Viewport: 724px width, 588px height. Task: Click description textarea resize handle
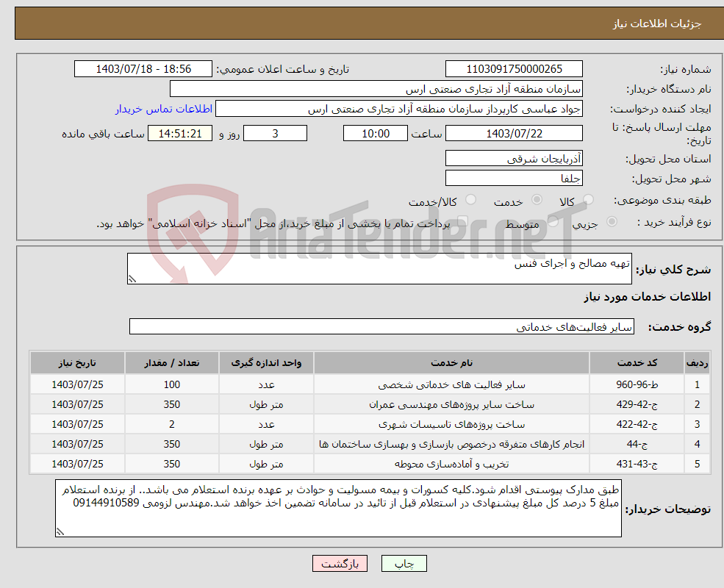click(x=132, y=279)
